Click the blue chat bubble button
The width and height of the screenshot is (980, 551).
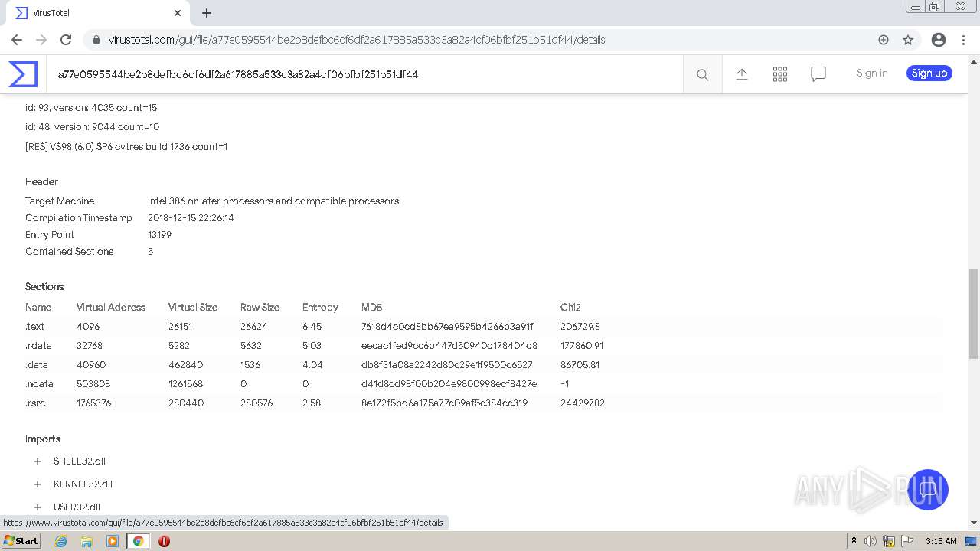tap(928, 490)
